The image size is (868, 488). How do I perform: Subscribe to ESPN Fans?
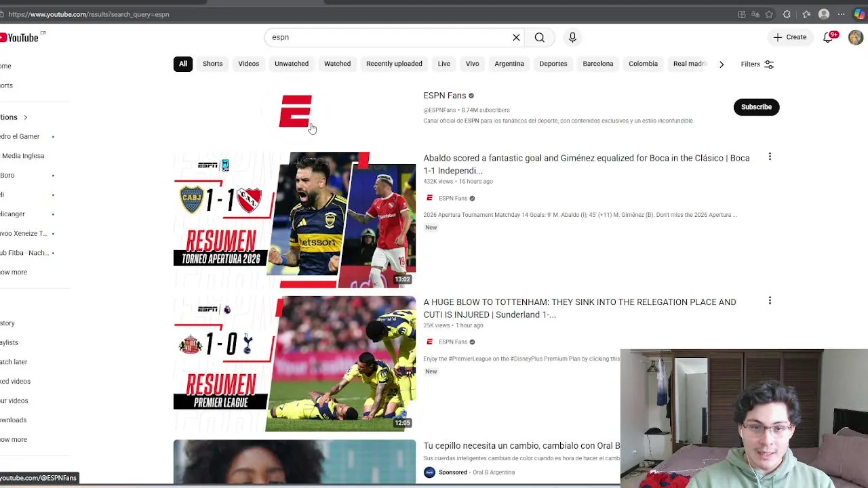(756, 107)
